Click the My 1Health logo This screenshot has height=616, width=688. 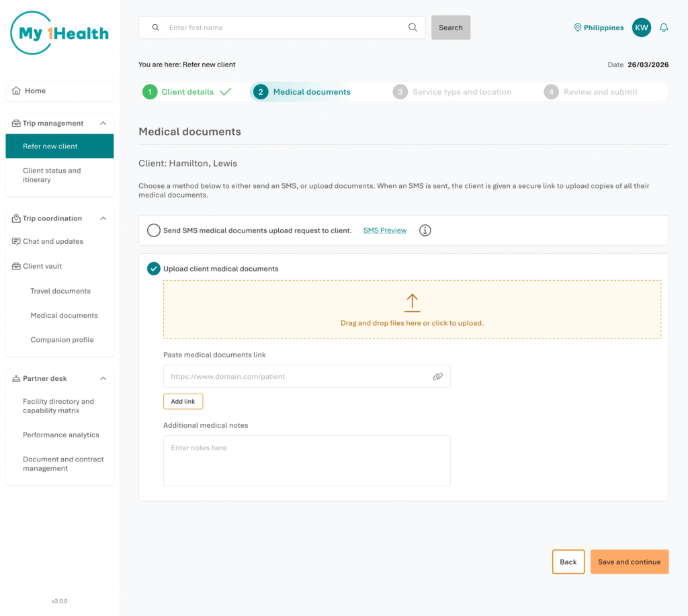60,33
